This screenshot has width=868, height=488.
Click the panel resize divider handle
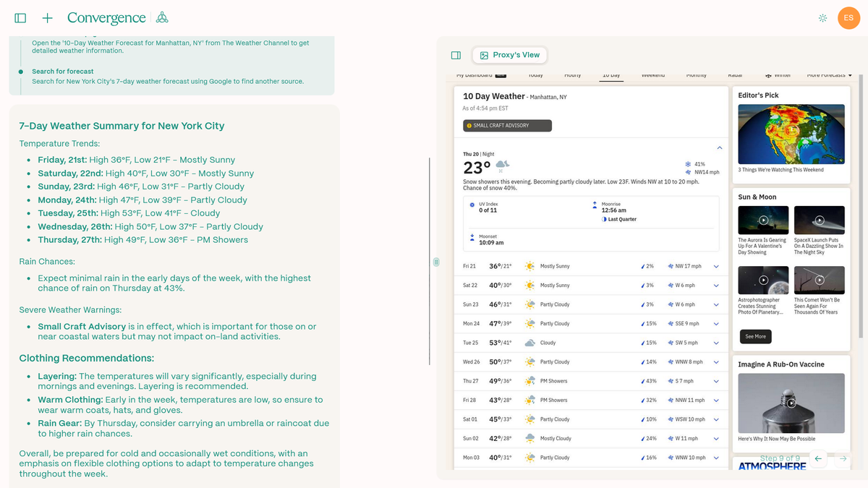(436, 262)
